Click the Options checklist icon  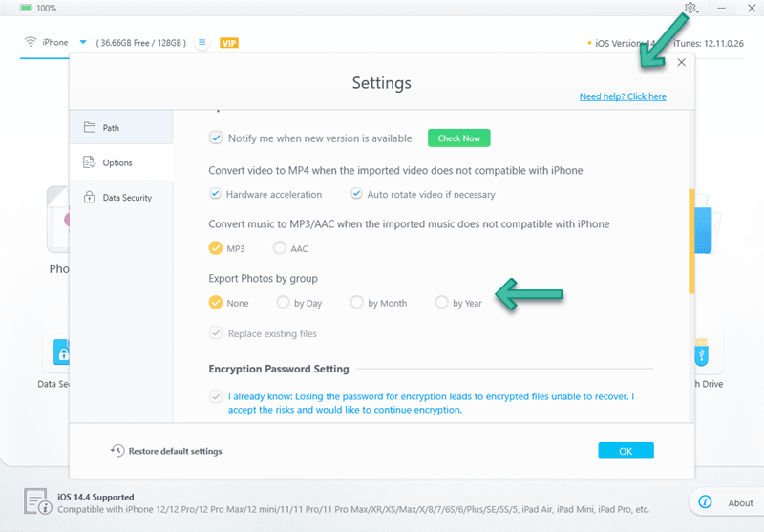(x=90, y=162)
